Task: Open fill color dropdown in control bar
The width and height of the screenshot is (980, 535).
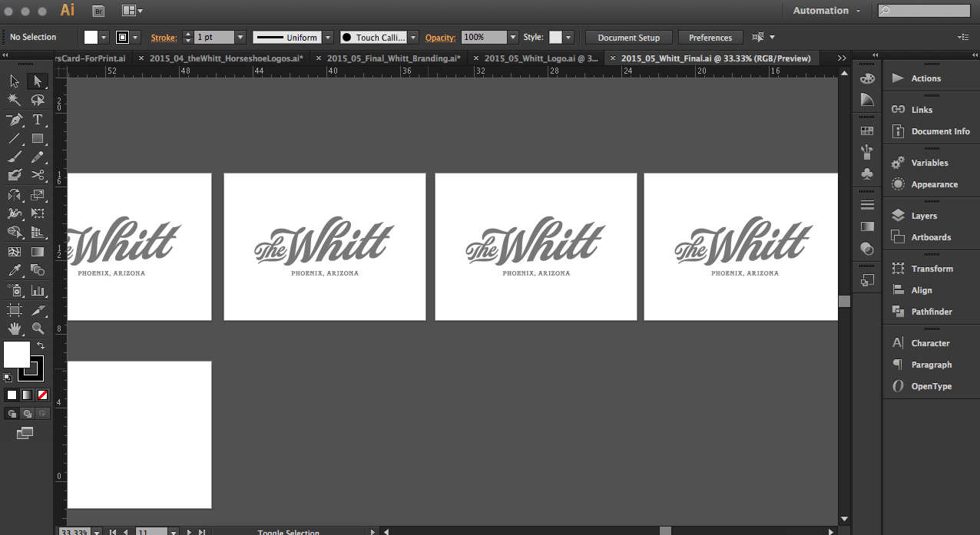Action: pos(104,37)
